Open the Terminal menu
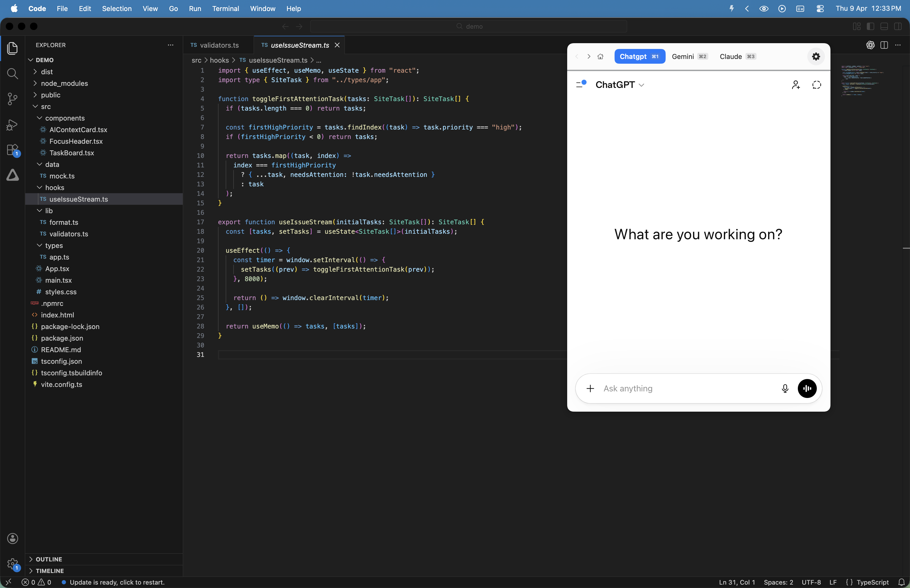The image size is (910, 588). point(225,8)
